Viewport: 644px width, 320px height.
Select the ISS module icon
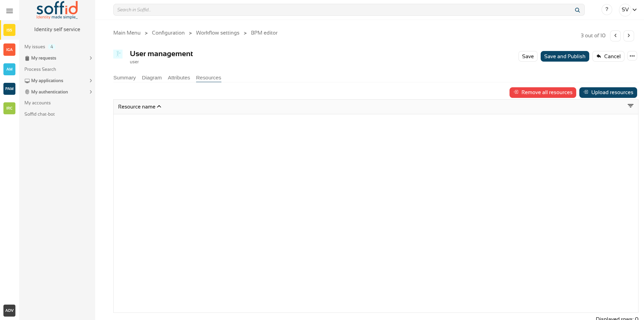click(9, 30)
